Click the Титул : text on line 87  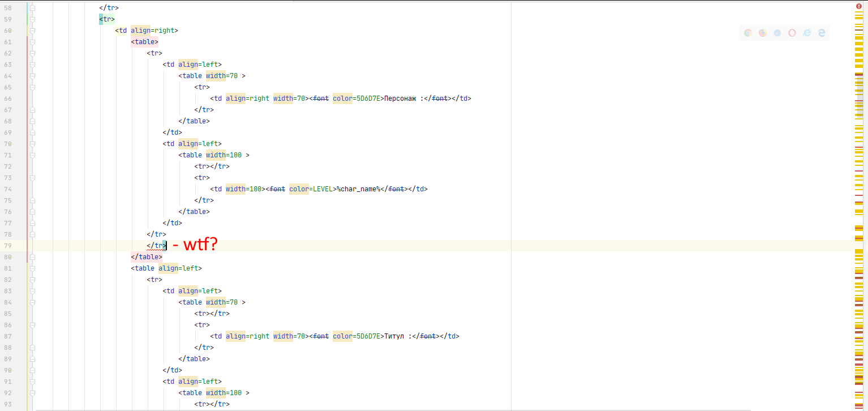(x=398, y=336)
